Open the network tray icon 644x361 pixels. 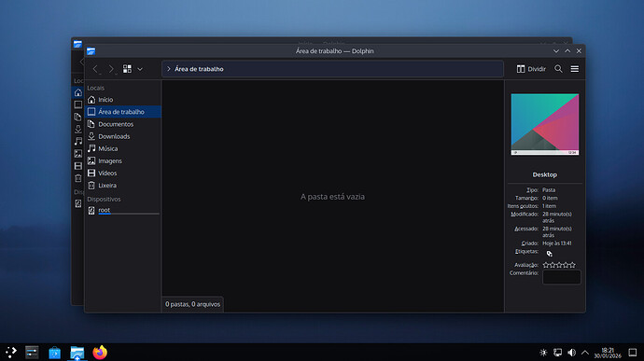[557, 353]
